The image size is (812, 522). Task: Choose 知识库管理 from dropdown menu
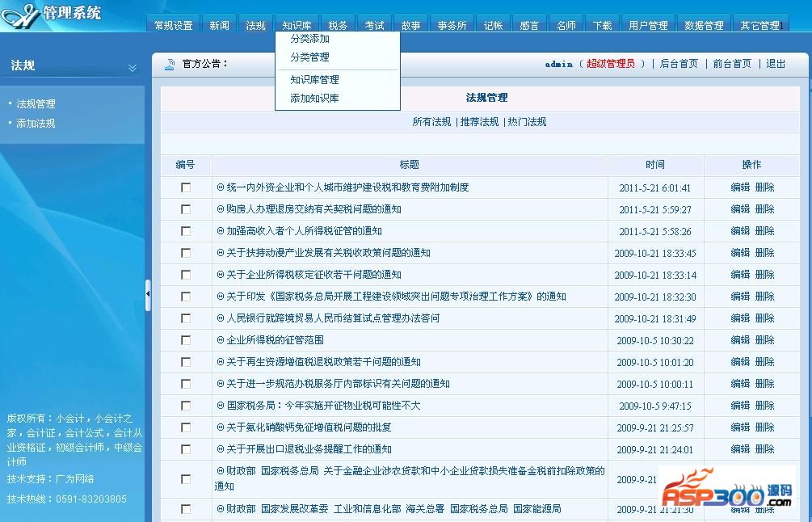(x=314, y=80)
